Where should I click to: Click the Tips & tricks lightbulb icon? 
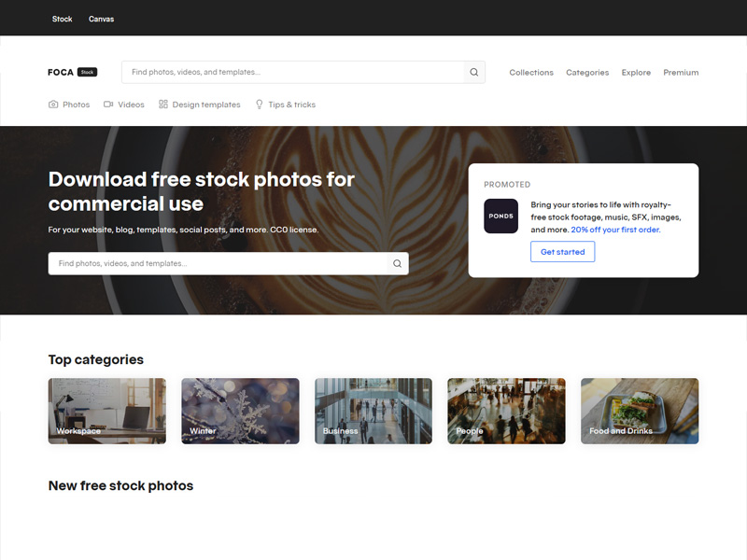260,105
